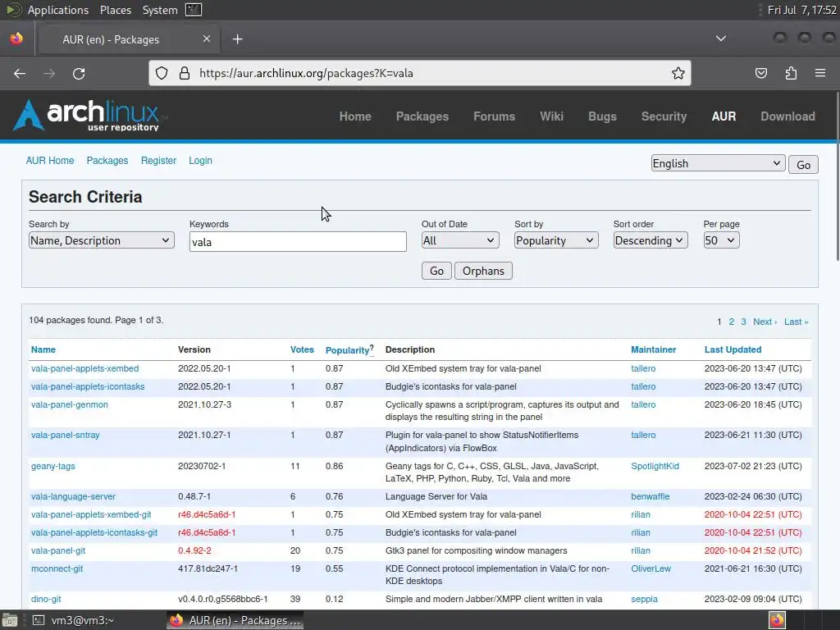Click the Firefox icon in bottom tray
This screenshot has width=840, height=630.
778,620
